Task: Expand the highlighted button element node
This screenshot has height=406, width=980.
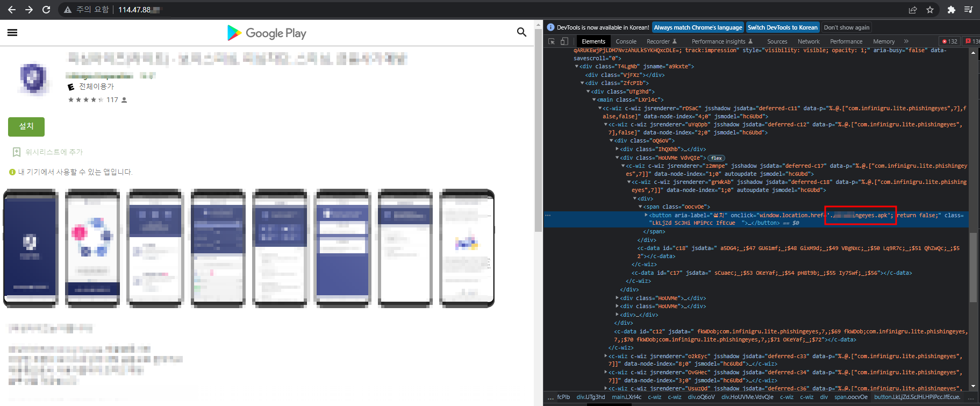Action: [646, 215]
